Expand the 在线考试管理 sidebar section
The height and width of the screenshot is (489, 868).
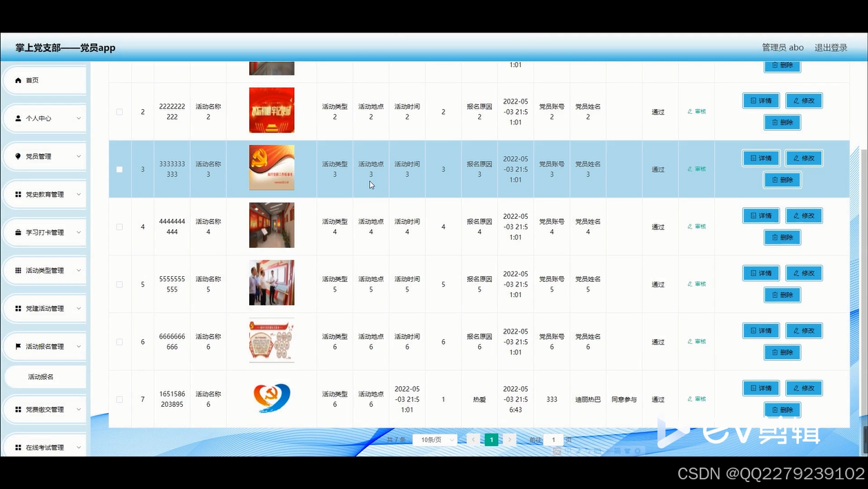point(45,447)
